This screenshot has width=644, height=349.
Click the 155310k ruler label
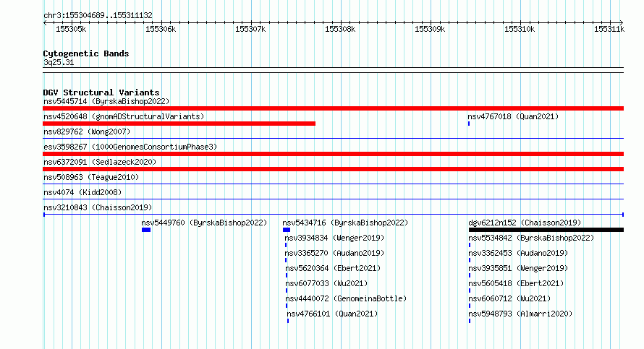[x=520, y=29]
